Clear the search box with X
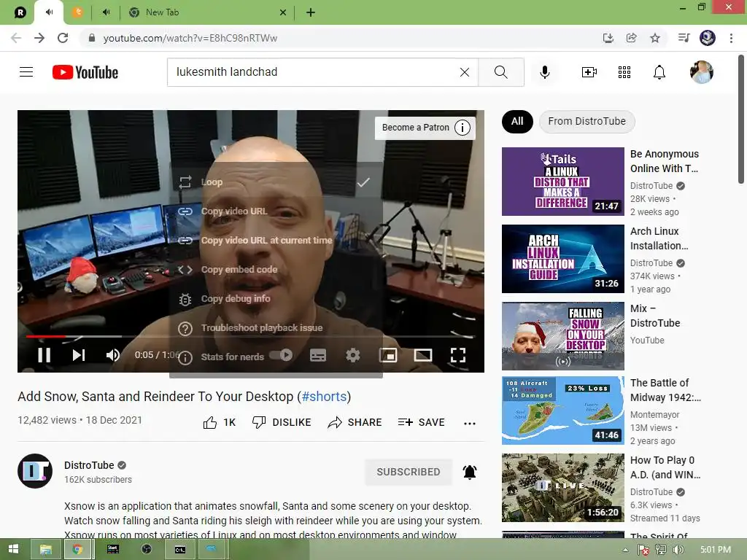Image resolution: width=747 pixels, height=560 pixels. (465, 72)
